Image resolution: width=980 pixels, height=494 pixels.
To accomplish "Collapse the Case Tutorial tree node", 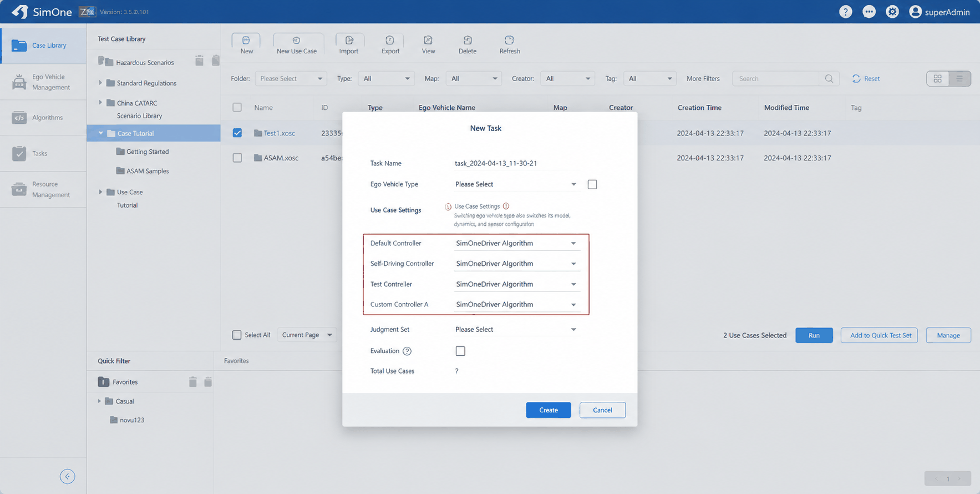I will pyautogui.click(x=101, y=133).
